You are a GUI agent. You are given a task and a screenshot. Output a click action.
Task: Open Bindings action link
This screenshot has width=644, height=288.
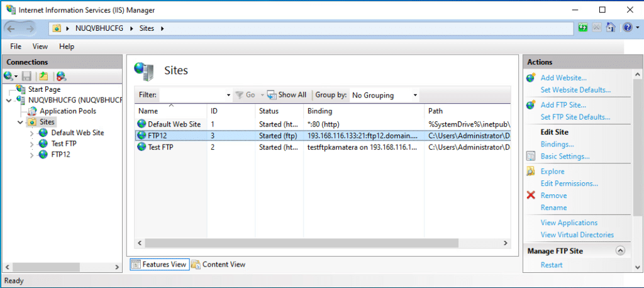click(x=557, y=144)
